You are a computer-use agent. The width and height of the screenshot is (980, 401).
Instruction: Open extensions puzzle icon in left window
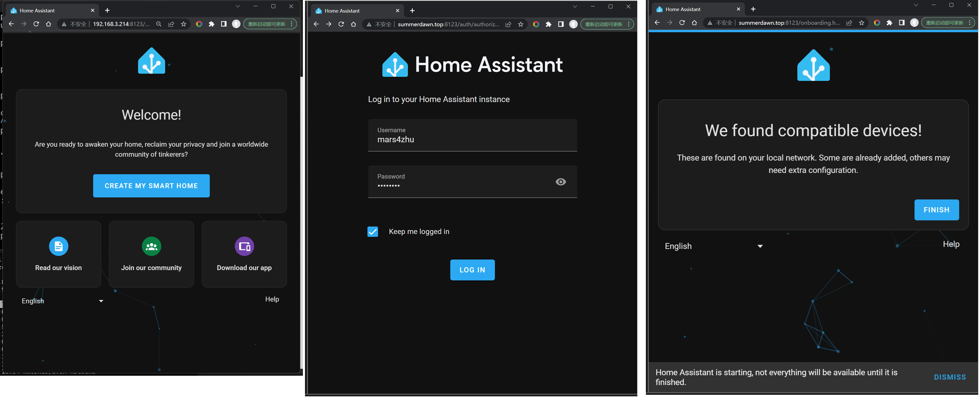pos(212,24)
